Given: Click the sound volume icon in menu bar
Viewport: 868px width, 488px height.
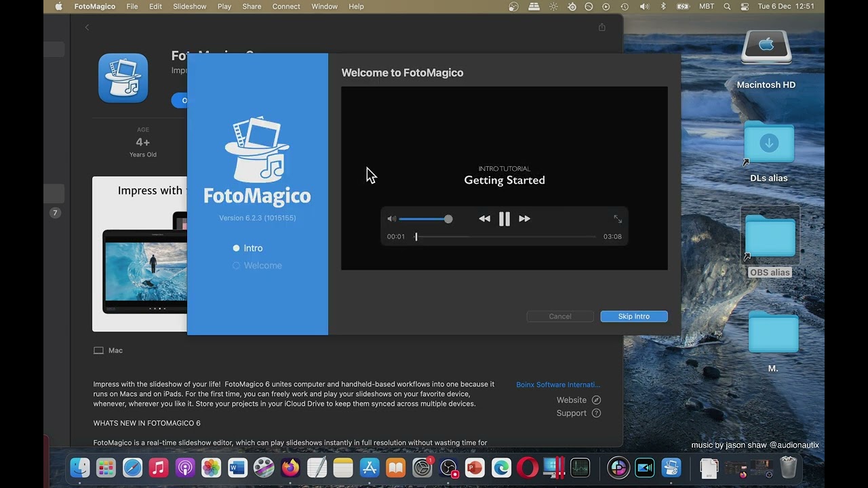Looking at the screenshot, I should pos(644,6).
